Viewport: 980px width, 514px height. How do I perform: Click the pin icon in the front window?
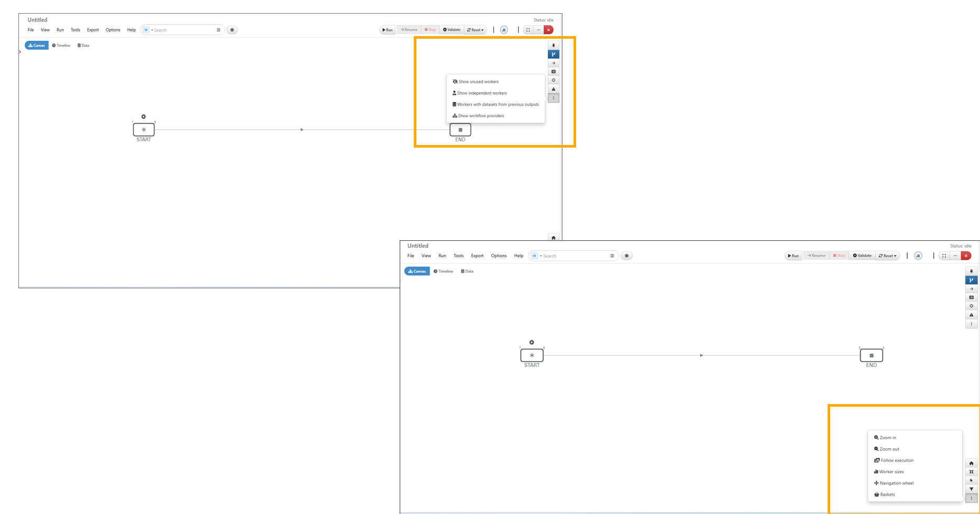click(x=971, y=272)
